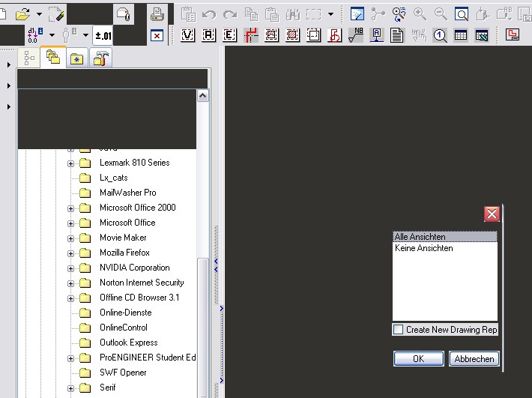Viewport: 532px width, 398px height.
Task: Click the magnifier with number 1 icon
Action: [440, 35]
